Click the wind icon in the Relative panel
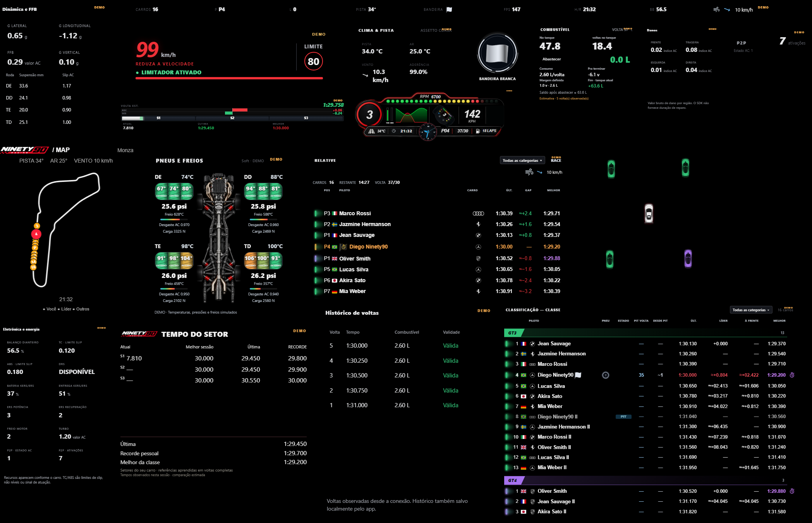 tap(529, 172)
